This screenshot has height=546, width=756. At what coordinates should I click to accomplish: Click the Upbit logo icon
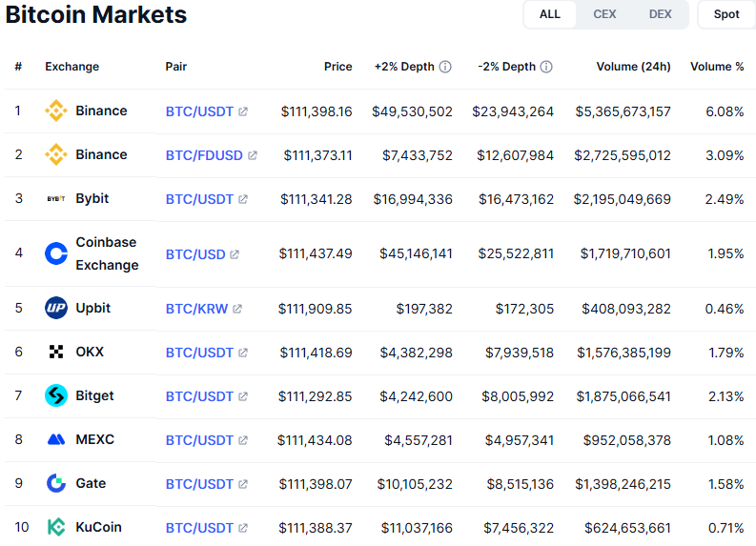[56, 308]
